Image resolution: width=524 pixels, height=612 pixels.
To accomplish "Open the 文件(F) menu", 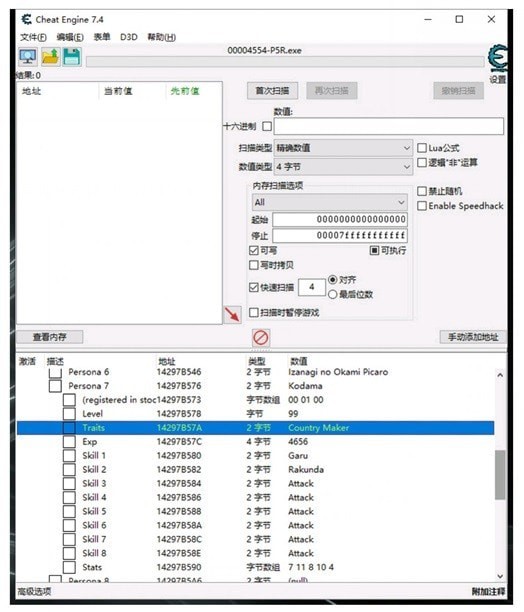I will 33,37.
